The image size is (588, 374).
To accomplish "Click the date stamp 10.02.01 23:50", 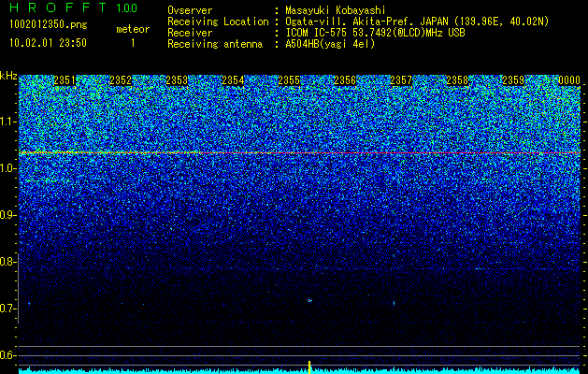I will (48, 43).
